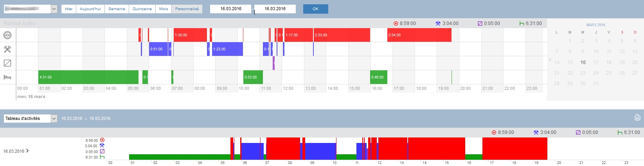Click the driving steering wheel row icon

coord(7,35)
